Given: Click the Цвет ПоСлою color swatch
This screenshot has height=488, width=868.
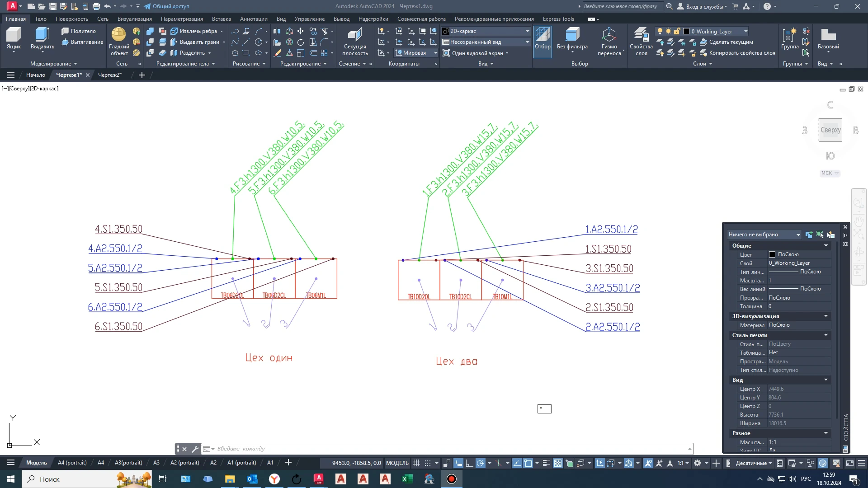Looking at the screenshot, I should point(772,254).
